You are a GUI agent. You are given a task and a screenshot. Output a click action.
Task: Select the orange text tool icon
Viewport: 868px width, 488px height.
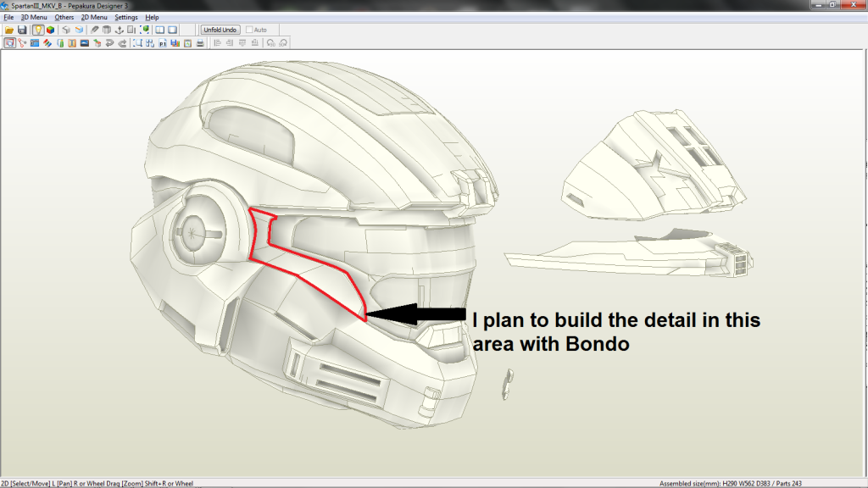[x=72, y=43]
